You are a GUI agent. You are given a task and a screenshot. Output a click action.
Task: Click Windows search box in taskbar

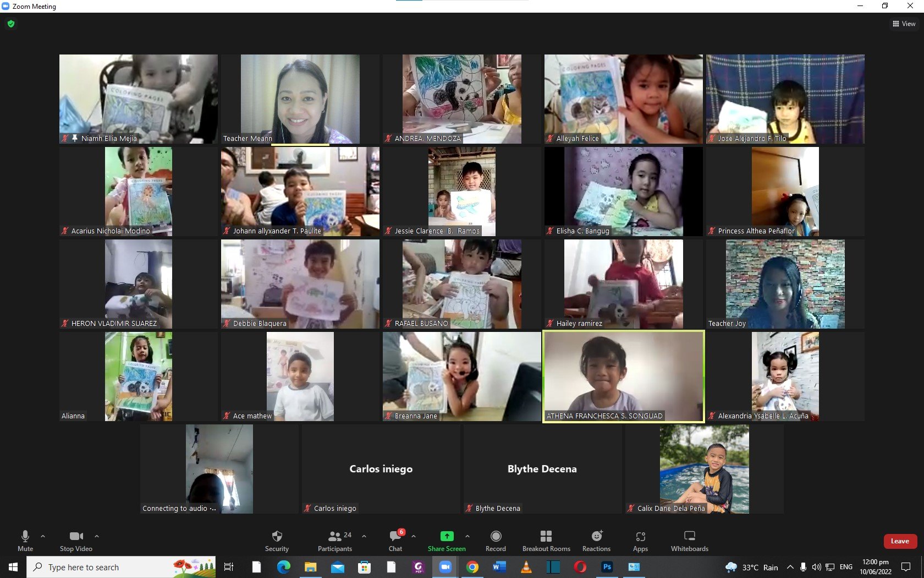click(x=121, y=567)
